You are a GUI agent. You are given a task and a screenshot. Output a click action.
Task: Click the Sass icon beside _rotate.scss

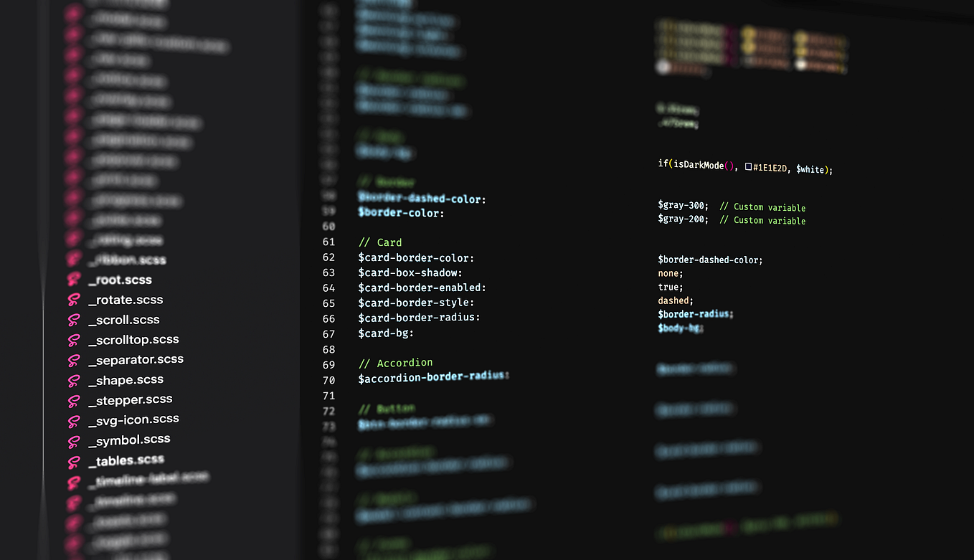pos(75,300)
